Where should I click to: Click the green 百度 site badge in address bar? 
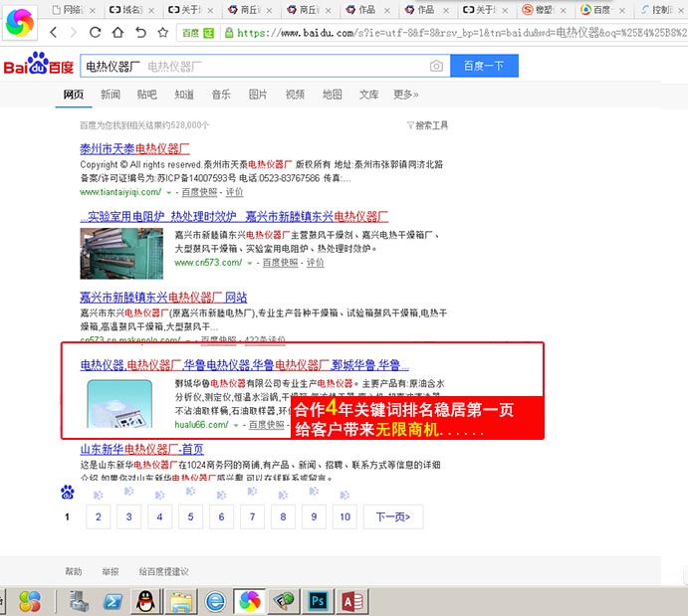[x=198, y=33]
